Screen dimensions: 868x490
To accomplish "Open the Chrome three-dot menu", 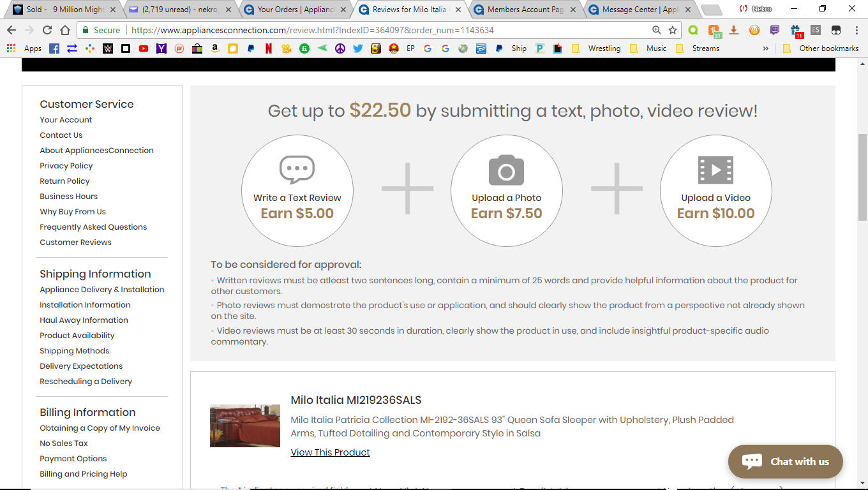I will click(x=855, y=30).
